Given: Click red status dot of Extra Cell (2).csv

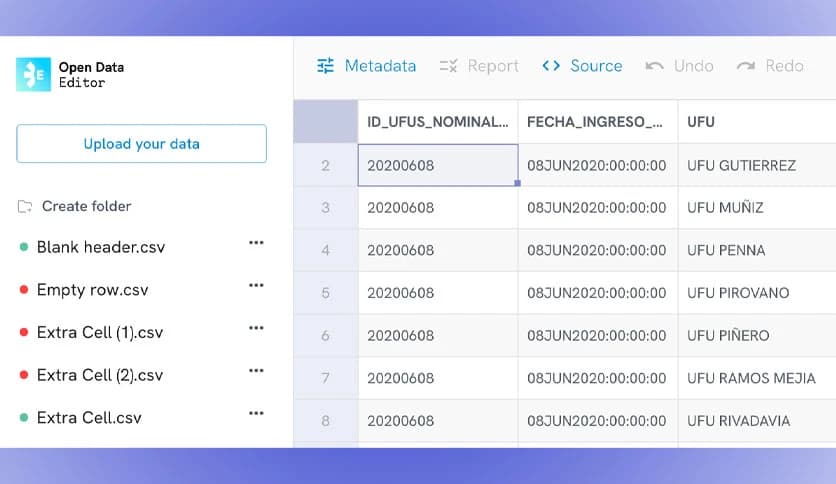Looking at the screenshot, I should [24, 375].
